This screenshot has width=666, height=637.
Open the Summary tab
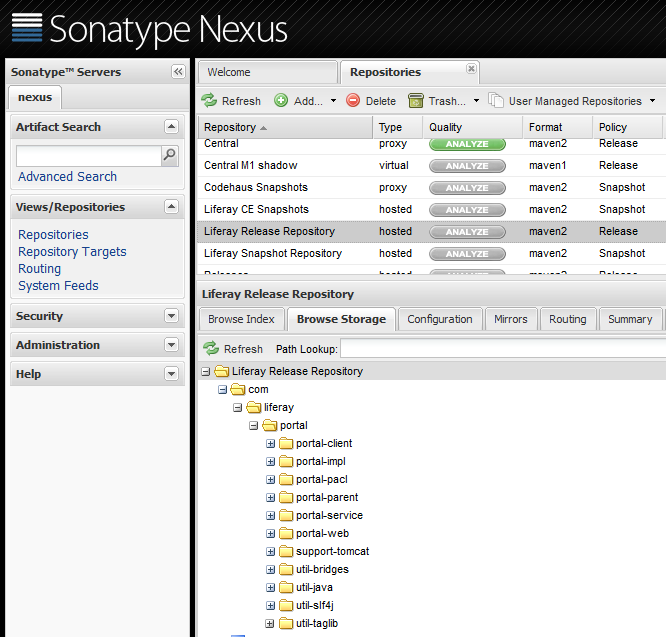pos(630,319)
